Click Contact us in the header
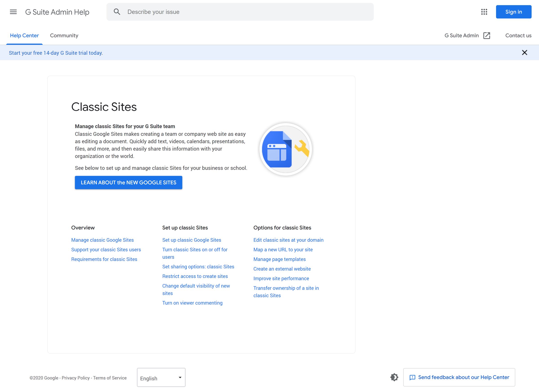539x392 pixels. pyautogui.click(x=518, y=35)
